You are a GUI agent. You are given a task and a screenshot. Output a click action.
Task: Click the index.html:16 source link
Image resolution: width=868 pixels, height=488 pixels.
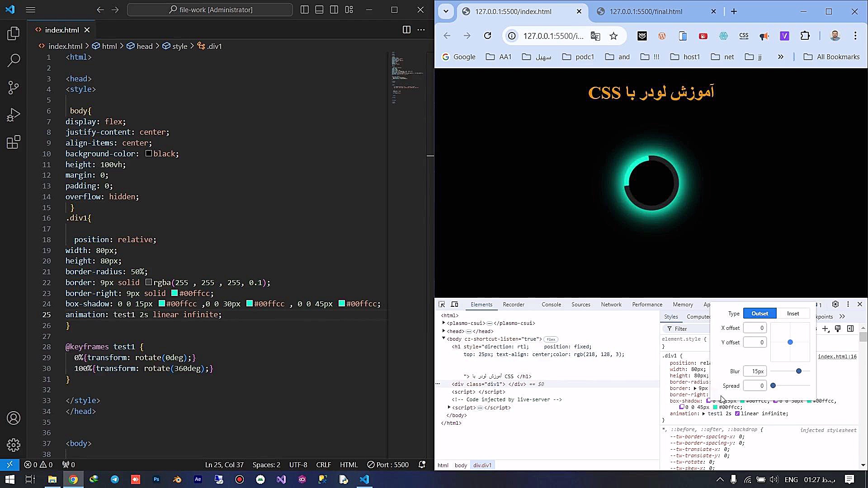pos(837,357)
